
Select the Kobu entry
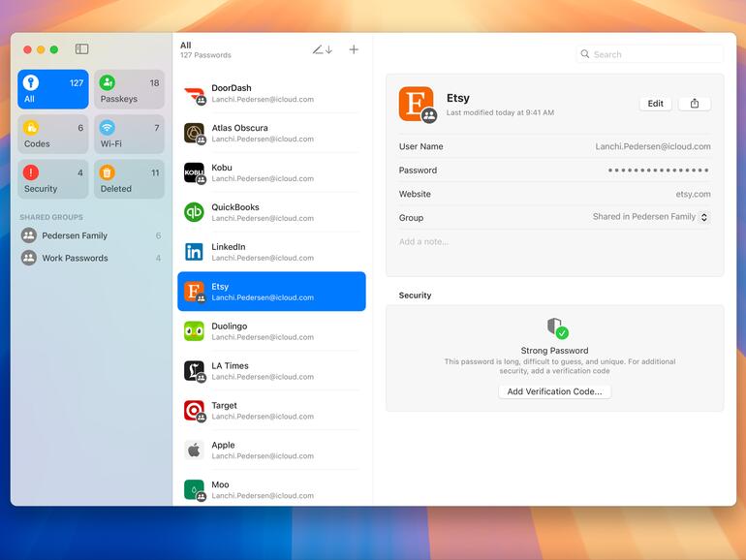(271, 172)
